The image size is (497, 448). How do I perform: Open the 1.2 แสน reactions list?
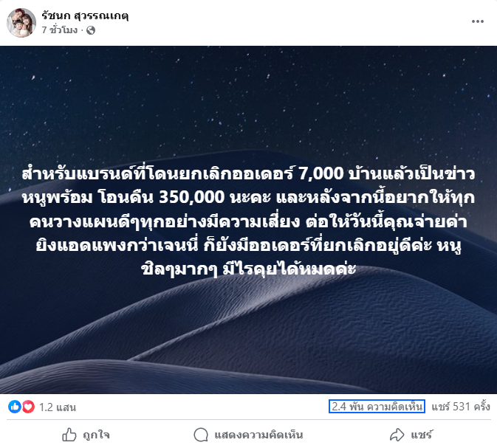58,407
